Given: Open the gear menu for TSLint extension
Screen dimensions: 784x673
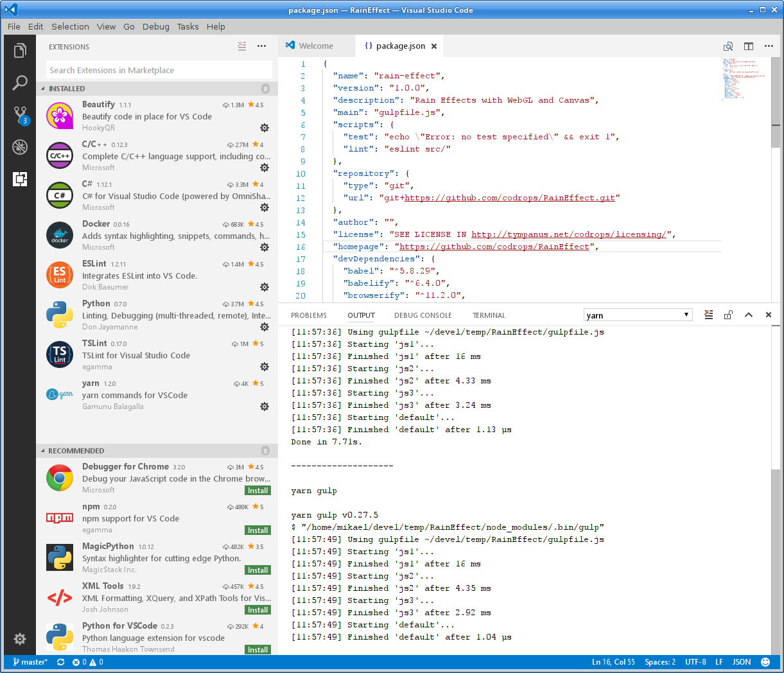Looking at the screenshot, I should [x=264, y=367].
